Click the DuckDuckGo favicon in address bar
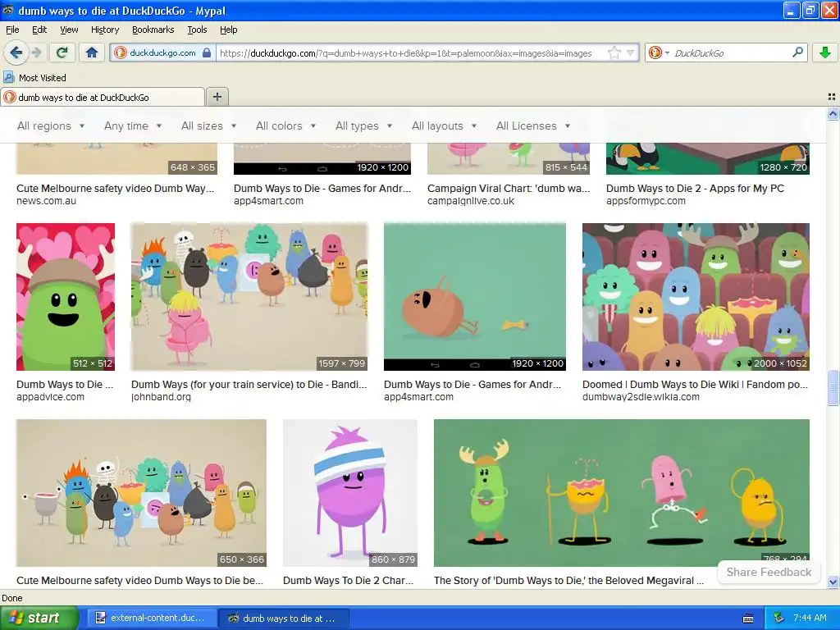The width and height of the screenshot is (840, 630). pos(121,52)
